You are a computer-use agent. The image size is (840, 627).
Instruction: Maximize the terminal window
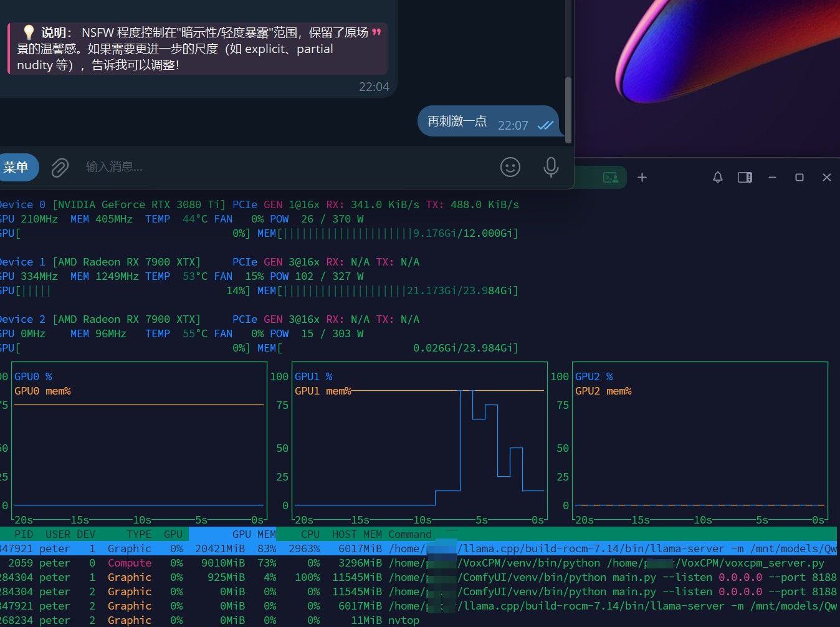click(x=799, y=178)
